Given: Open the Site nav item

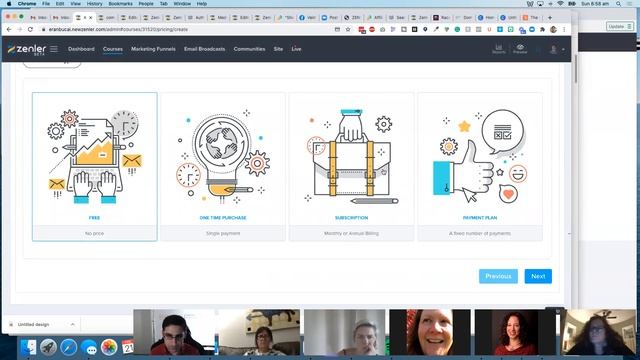Looking at the screenshot, I should click(278, 49).
